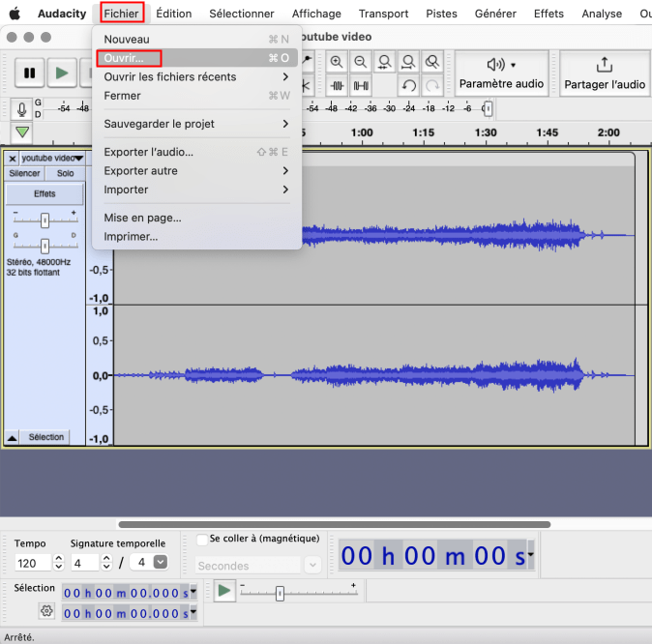
Task: Open first selection time format dropdown
Action: pyautogui.click(x=193, y=592)
